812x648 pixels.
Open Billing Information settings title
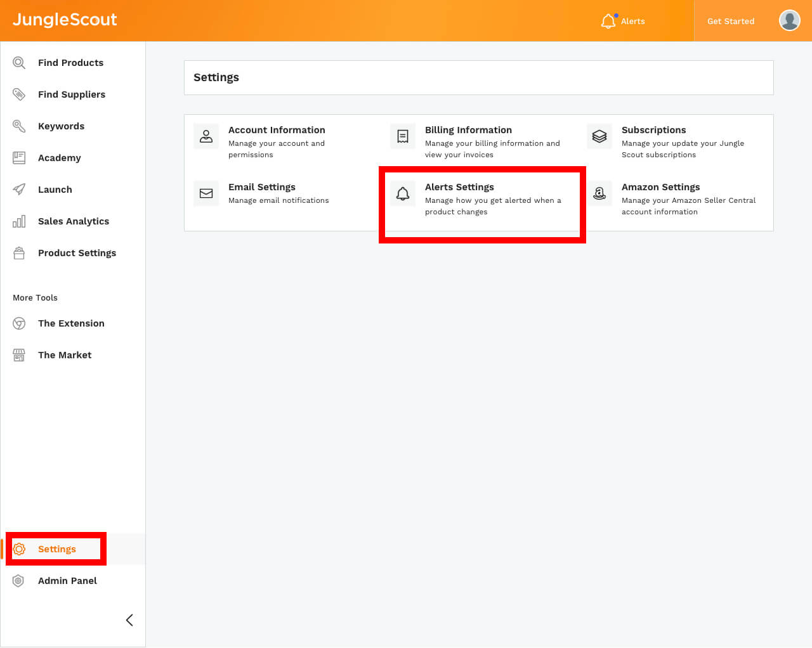click(468, 130)
